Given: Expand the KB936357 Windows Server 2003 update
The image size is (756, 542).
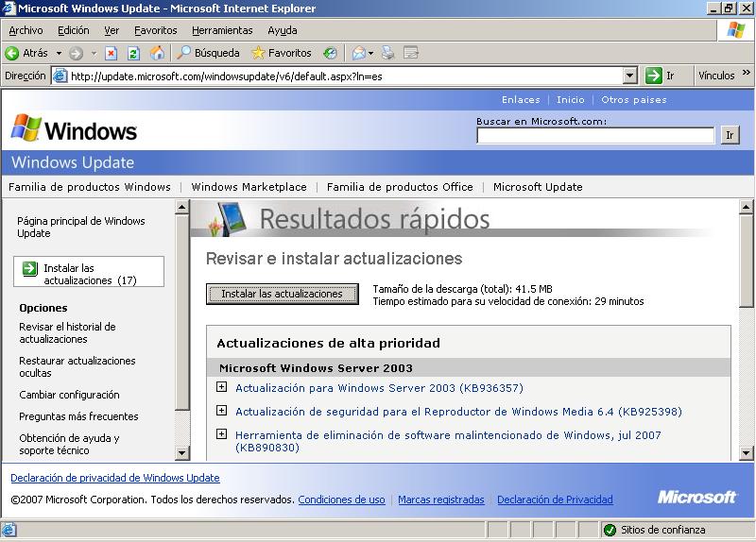Looking at the screenshot, I should (222, 387).
